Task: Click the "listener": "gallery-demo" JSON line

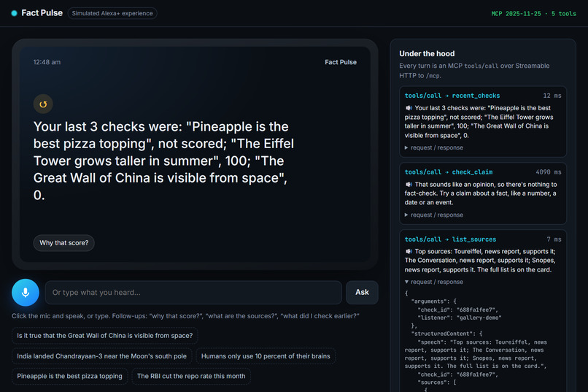Action: point(460,318)
